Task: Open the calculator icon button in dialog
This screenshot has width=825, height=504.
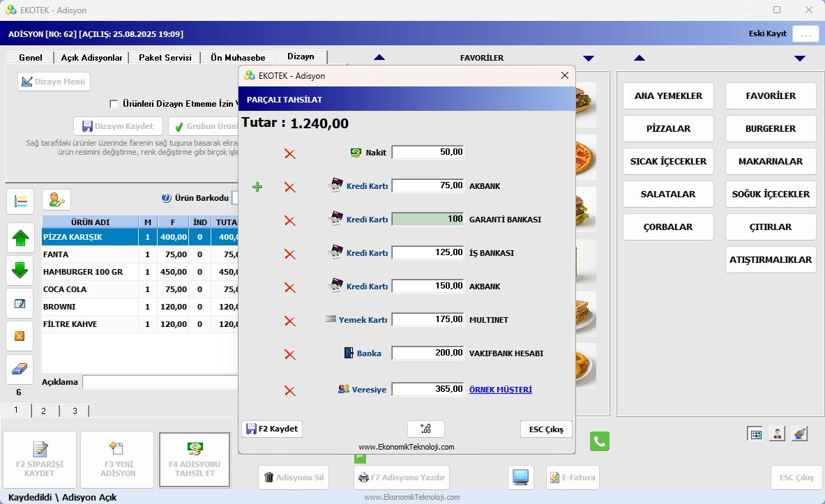Action: [426, 429]
